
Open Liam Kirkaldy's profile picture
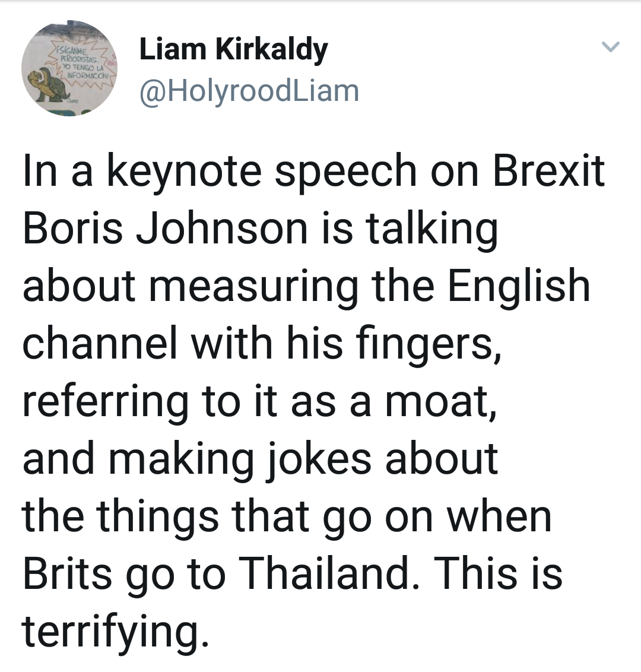[69, 69]
